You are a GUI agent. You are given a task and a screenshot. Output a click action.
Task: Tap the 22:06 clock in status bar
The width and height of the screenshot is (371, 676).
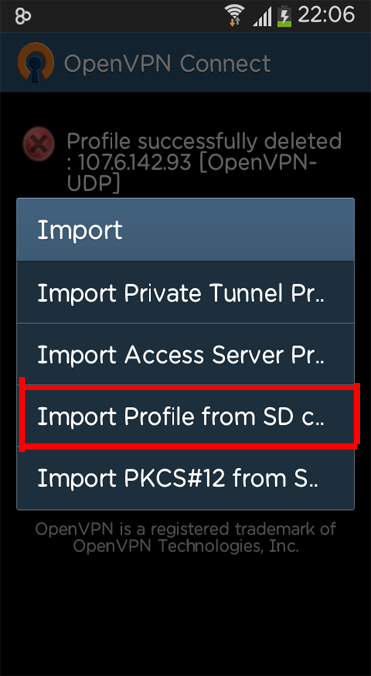click(x=326, y=16)
